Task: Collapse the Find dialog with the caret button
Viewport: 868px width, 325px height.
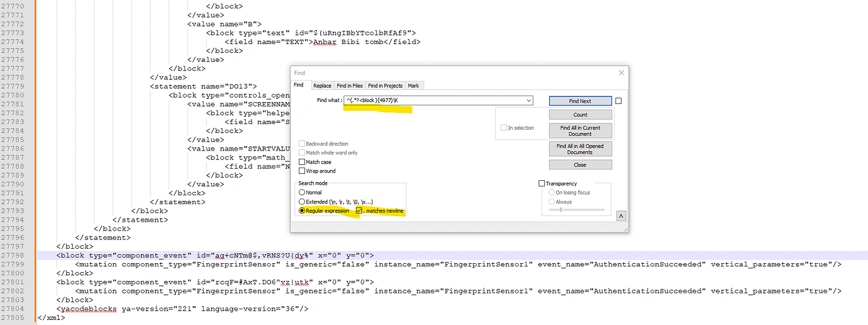Action: pyautogui.click(x=621, y=216)
